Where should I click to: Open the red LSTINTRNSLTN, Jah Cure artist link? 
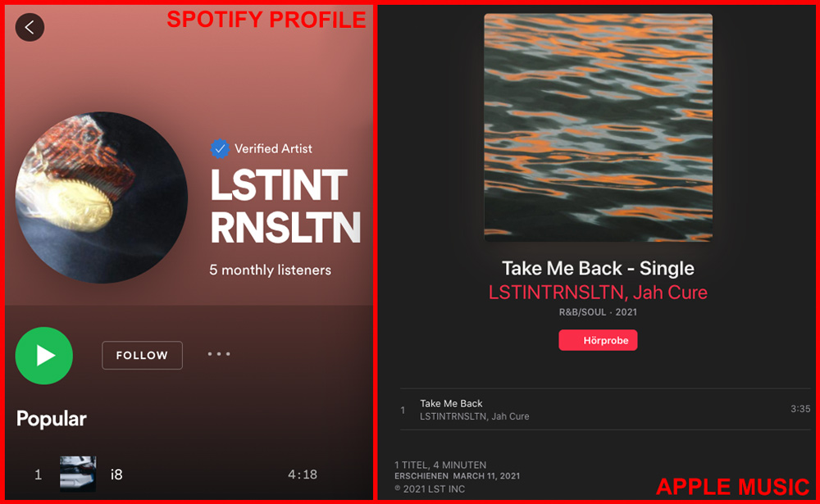click(598, 293)
